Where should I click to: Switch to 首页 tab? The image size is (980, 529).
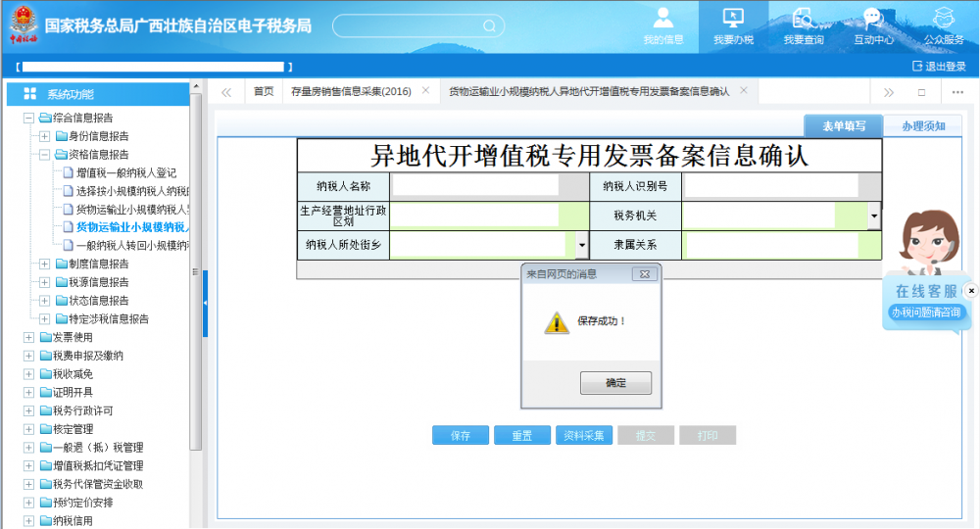click(263, 91)
